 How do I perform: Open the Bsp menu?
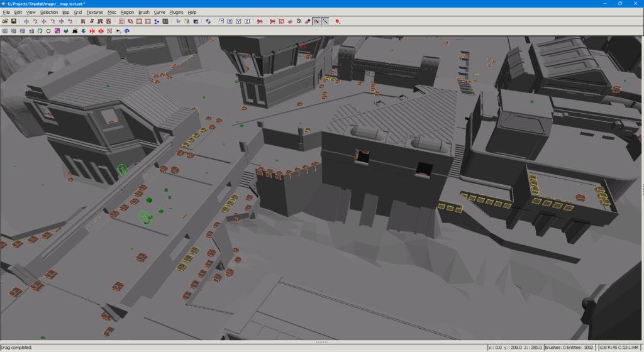tap(65, 13)
